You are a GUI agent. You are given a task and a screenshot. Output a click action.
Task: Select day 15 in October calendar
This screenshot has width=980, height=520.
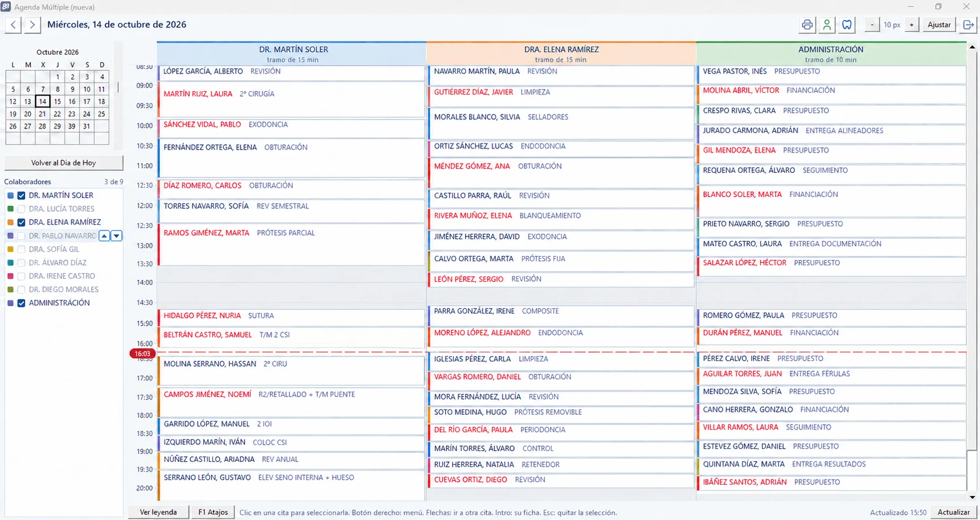pyautogui.click(x=57, y=101)
